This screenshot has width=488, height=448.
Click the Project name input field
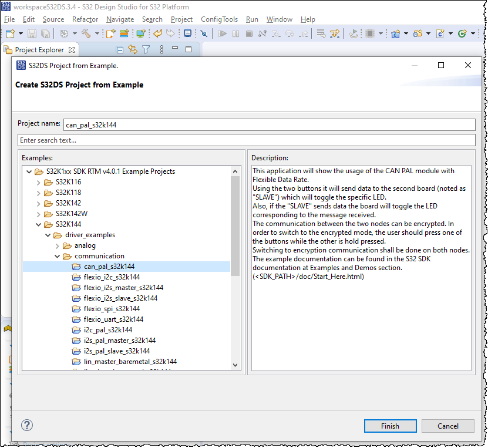click(x=269, y=124)
